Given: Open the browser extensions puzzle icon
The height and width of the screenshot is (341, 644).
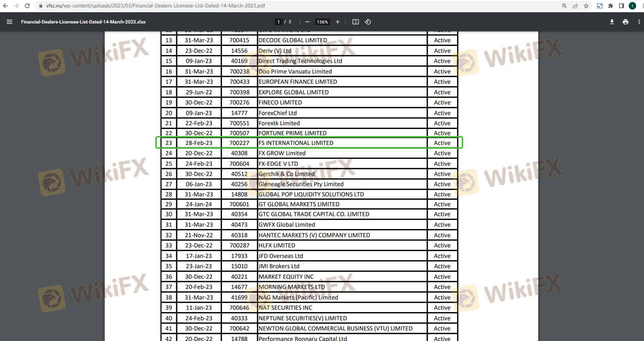Looking at the screenshot, I should pos(611,6).
